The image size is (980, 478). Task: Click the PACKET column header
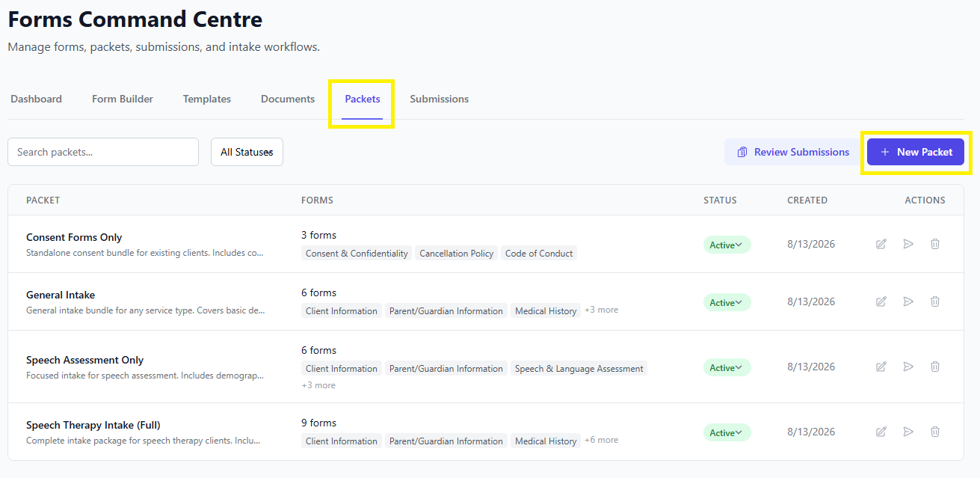tap(43, 200)
